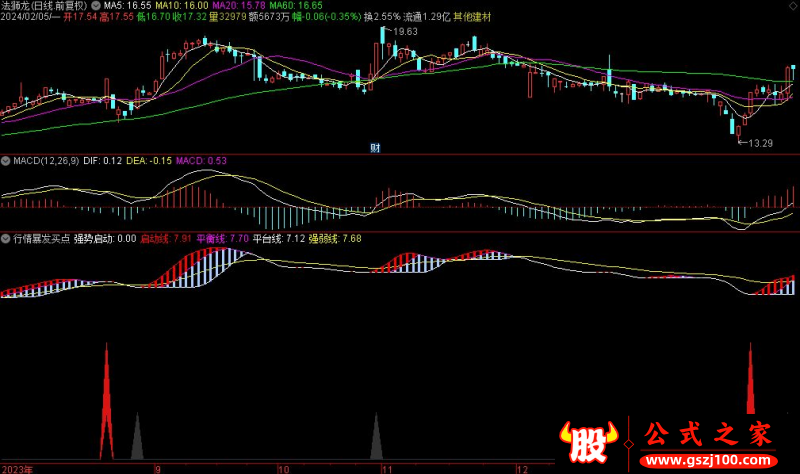Viewport: 800px width, 474px height.
Task: Click the 高17.55 high price value
Action: [116, 17]
